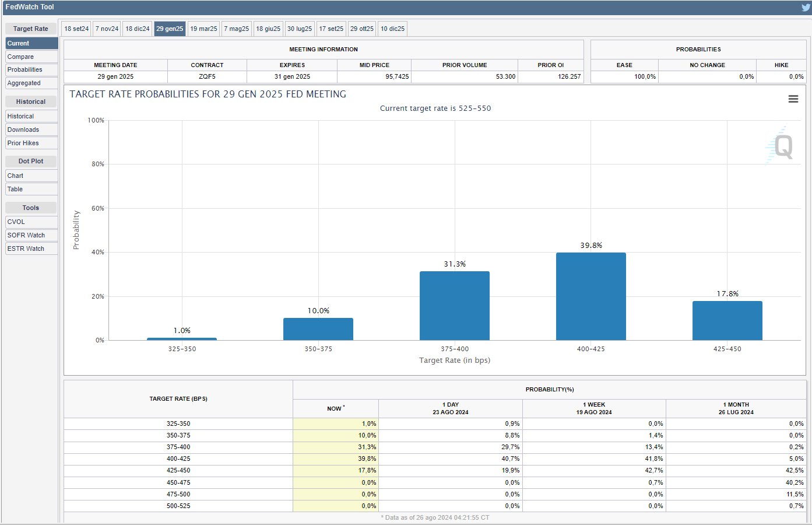Go to the 10 dic25 meeting tab

point(392,29)
